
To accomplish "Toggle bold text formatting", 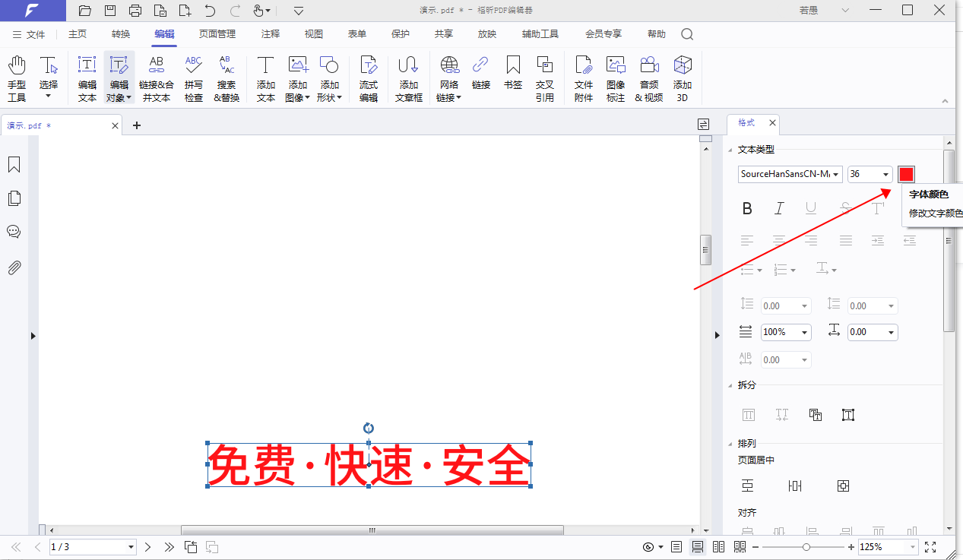I will tap(747, 209).
